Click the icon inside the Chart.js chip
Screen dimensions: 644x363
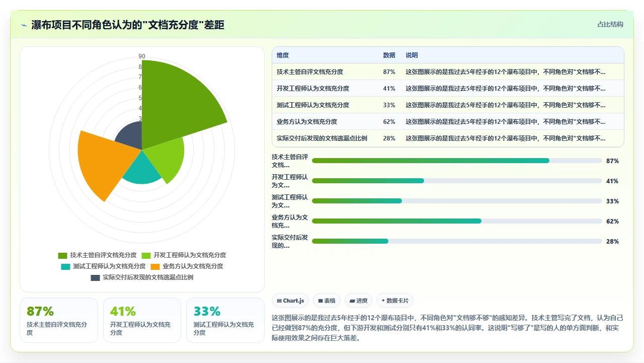pos(279,301)
